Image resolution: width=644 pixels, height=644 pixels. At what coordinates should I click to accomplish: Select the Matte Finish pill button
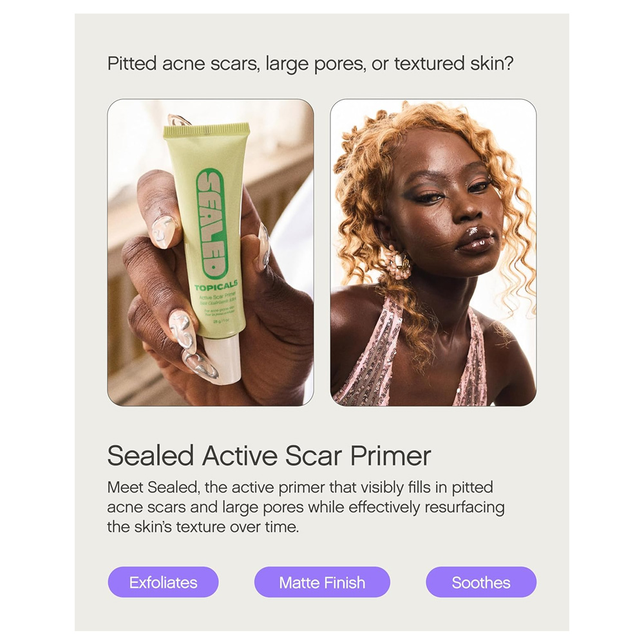pos(322,582)
